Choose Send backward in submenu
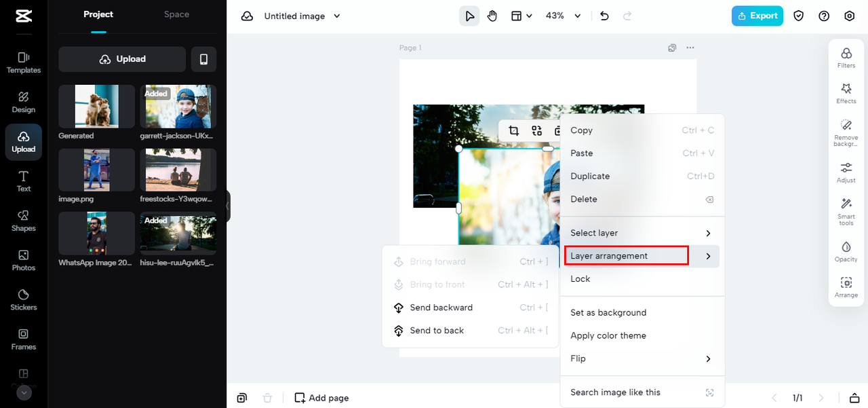This screenshot has height=408, width=868. point(471,308)
